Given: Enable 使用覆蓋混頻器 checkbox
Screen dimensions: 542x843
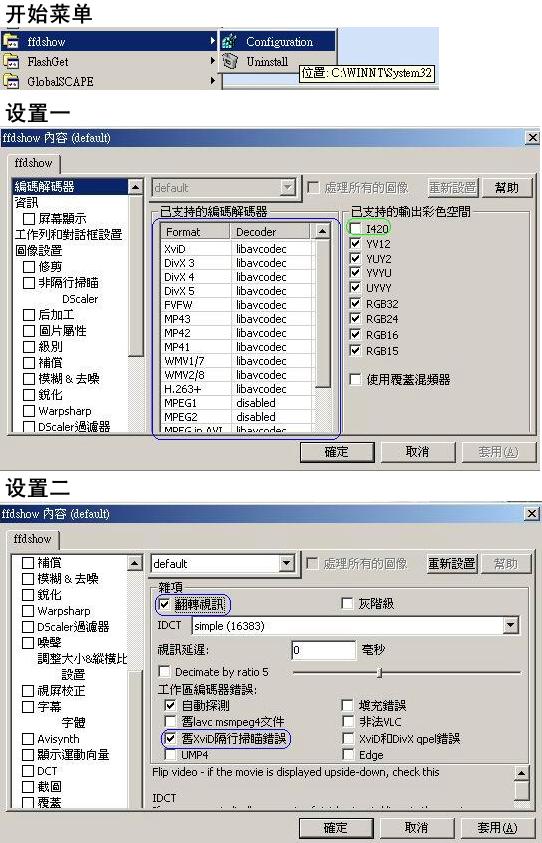Looking at the screenshot, I should [355, 380].
